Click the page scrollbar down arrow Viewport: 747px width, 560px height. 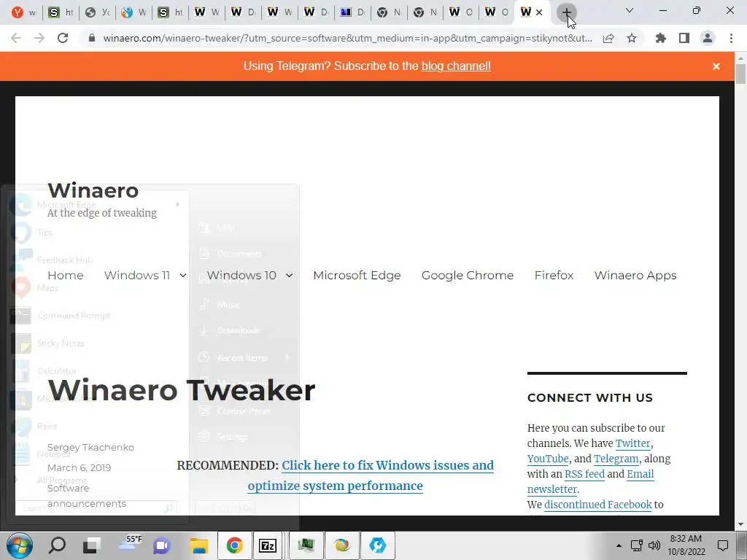[x=740, y=524]
